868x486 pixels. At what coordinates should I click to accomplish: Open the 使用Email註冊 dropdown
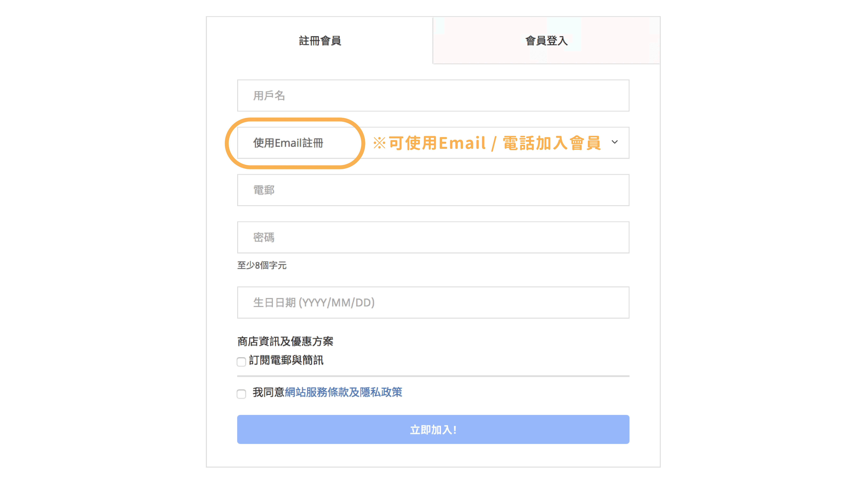pos(433,143)
